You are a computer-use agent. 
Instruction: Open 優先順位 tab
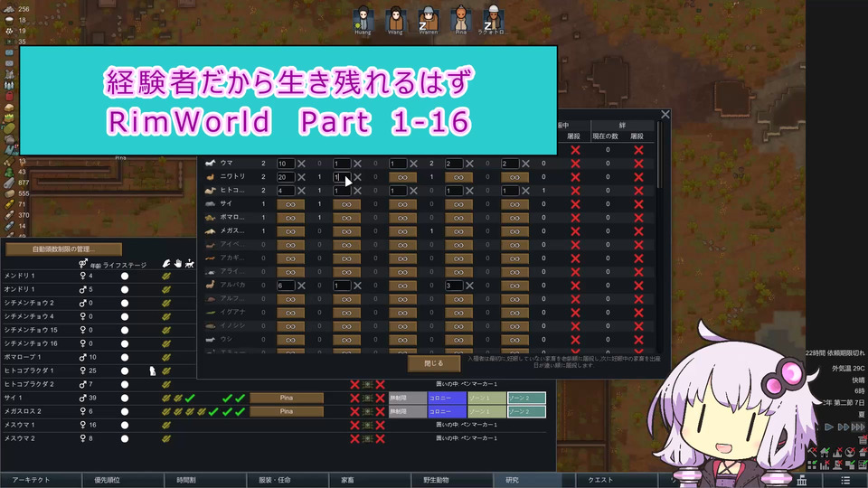[123, 480]
